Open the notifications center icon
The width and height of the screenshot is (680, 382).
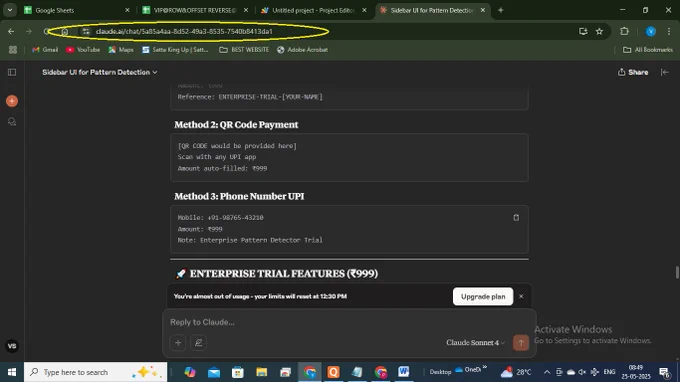point(664,372)
